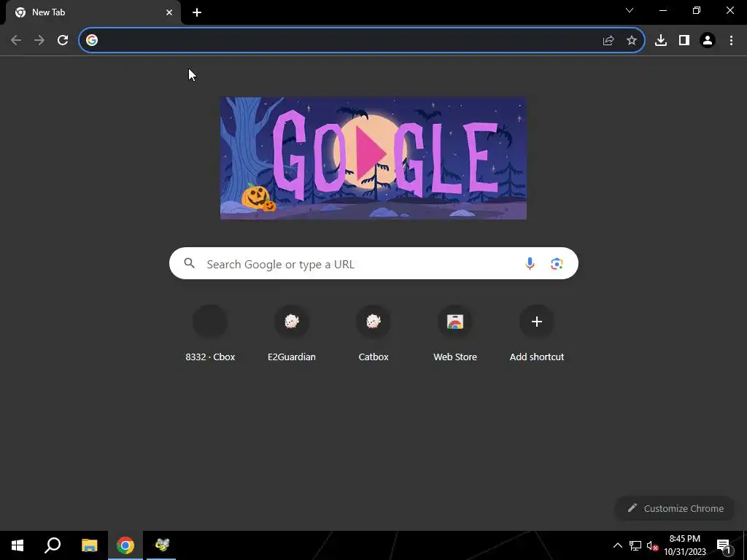The image size is (747, 560).
Task: Click the Google icon in address bar
Action: pyautogui.click(x=92, y=40)
